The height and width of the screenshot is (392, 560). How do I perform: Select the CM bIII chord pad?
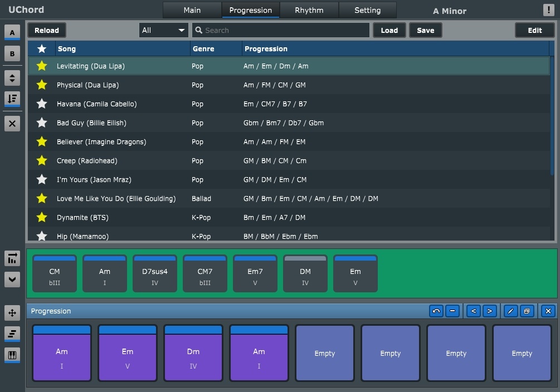click(x=55, y=274)
